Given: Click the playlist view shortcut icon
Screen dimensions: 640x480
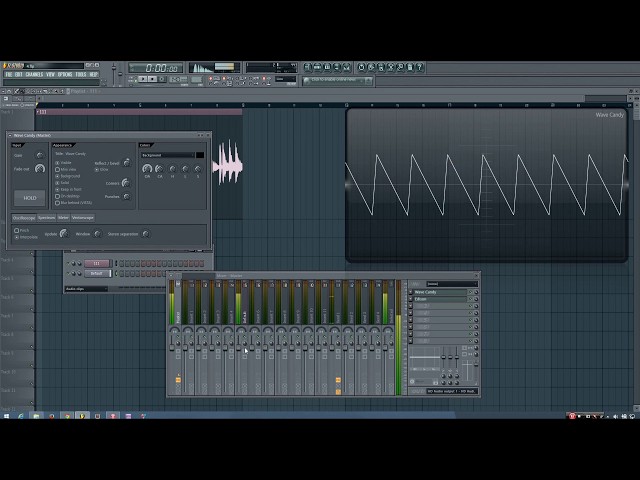Looking at the screenshot, I should [x=308, y=67].
